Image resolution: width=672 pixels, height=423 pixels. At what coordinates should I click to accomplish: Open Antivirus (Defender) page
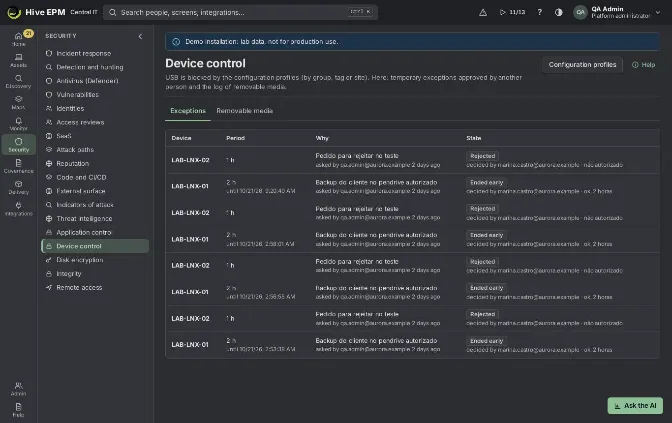click(95, 81)
